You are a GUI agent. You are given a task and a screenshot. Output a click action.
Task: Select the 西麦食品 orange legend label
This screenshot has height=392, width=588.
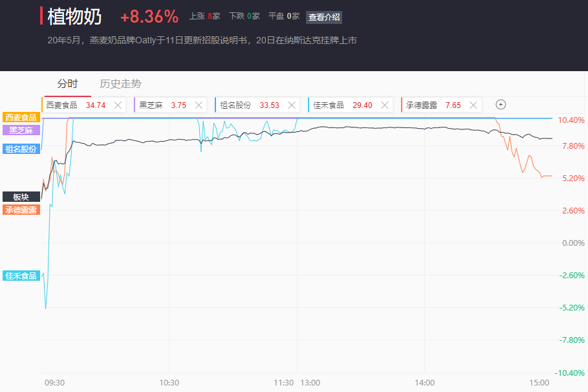coord(21,117)
